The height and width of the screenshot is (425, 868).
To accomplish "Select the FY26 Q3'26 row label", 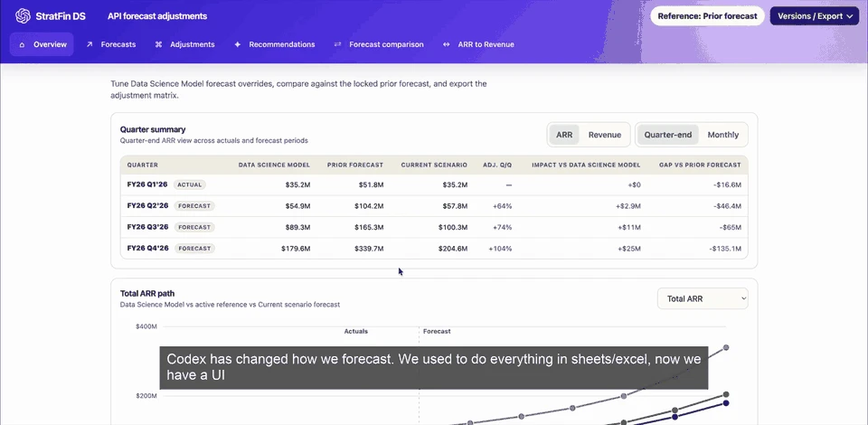I will [x=147, y=227].
